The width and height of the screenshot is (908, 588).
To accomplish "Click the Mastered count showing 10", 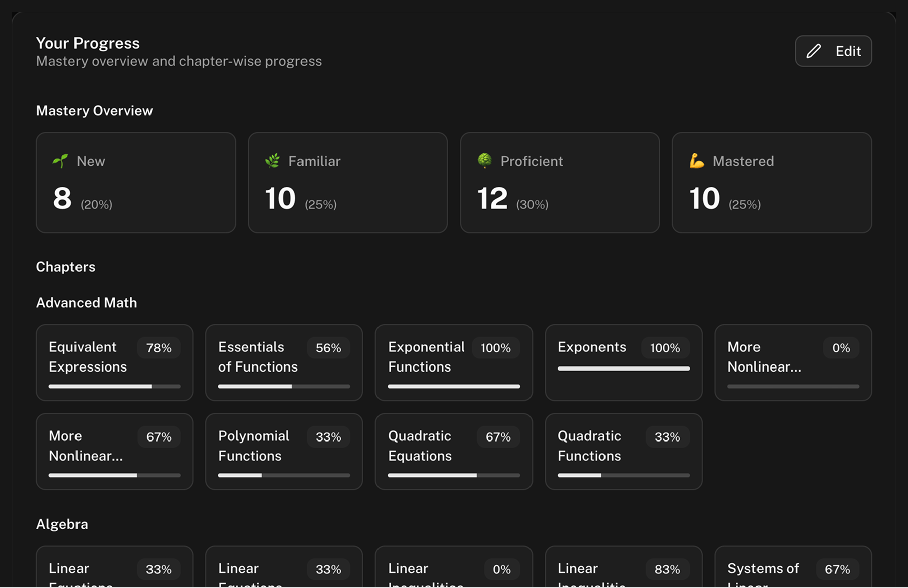I will click(x=703, y=198).
